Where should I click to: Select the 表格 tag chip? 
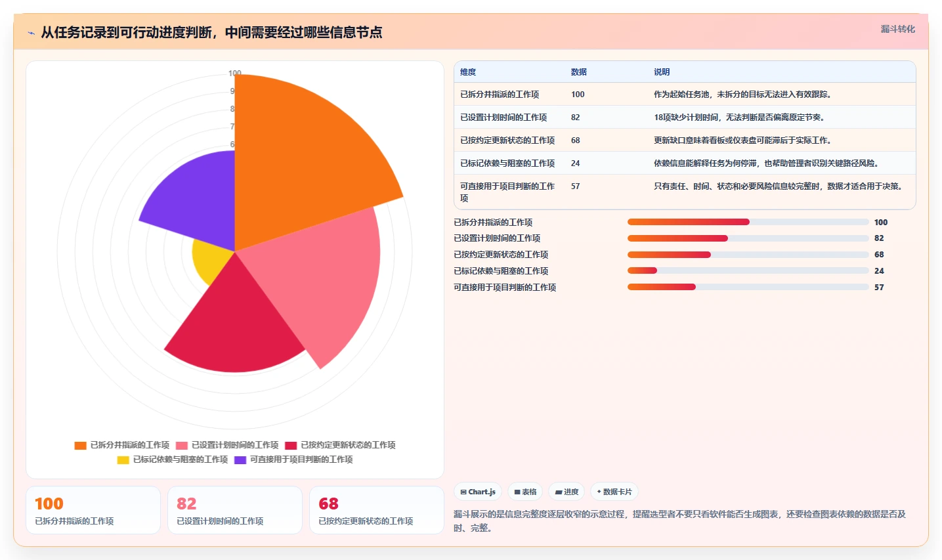pos(525,492)
